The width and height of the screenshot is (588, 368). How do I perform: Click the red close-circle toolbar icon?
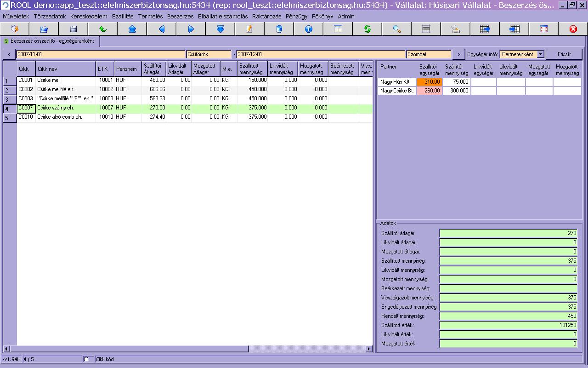[x=573, y=29]
